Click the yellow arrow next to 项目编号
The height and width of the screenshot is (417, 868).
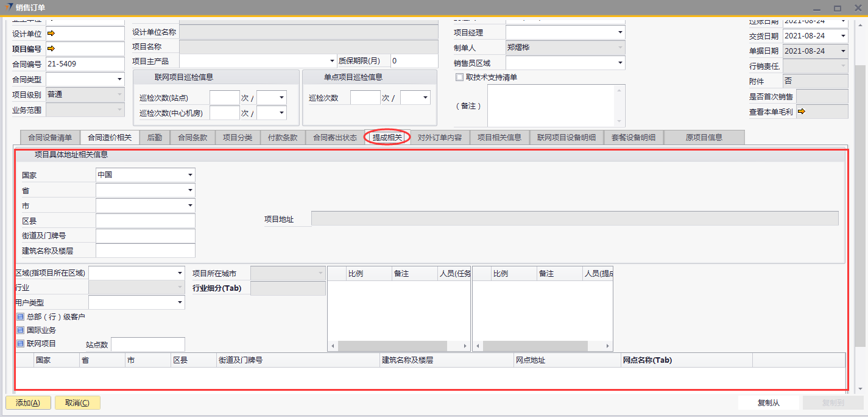point(51,49)
